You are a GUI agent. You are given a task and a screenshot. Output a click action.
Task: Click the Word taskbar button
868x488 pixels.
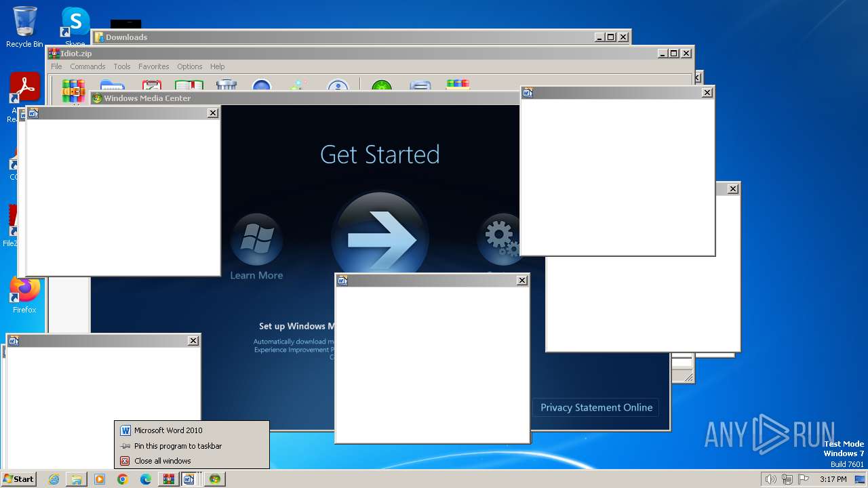click(192, 479)
